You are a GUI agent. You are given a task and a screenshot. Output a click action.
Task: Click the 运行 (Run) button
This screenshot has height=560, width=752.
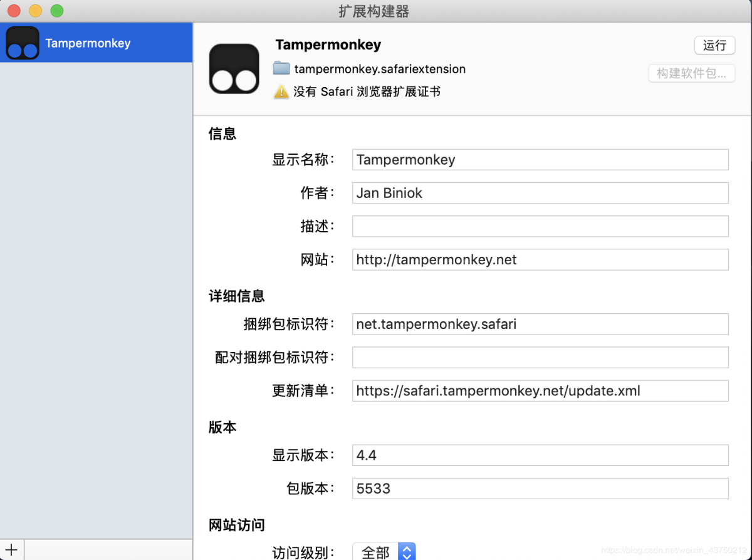tap(714, 45)
